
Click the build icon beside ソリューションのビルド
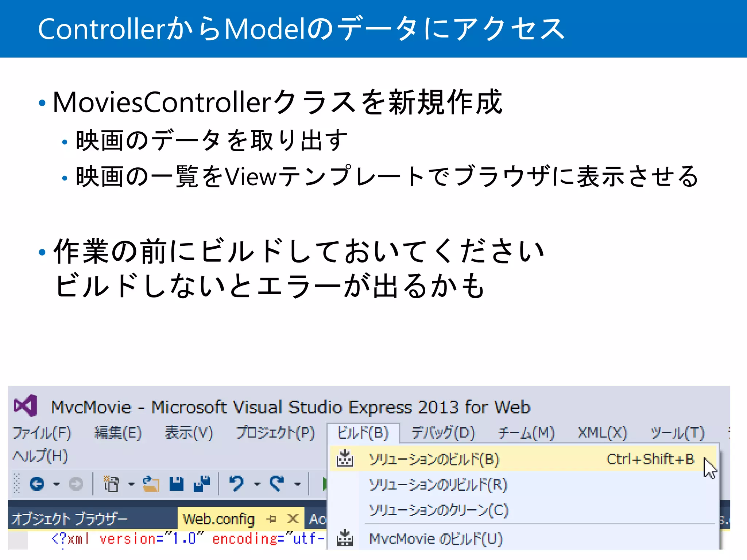tap(345, 459)
